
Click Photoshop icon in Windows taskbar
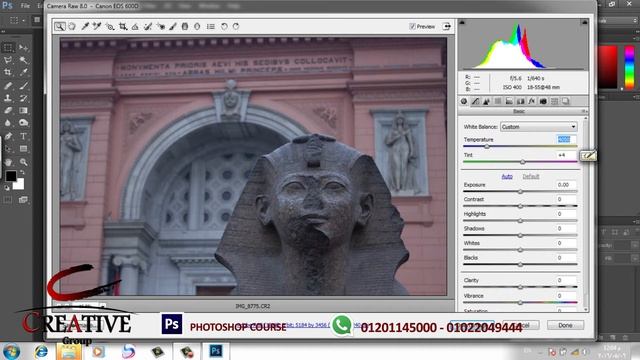click(216, 351)
